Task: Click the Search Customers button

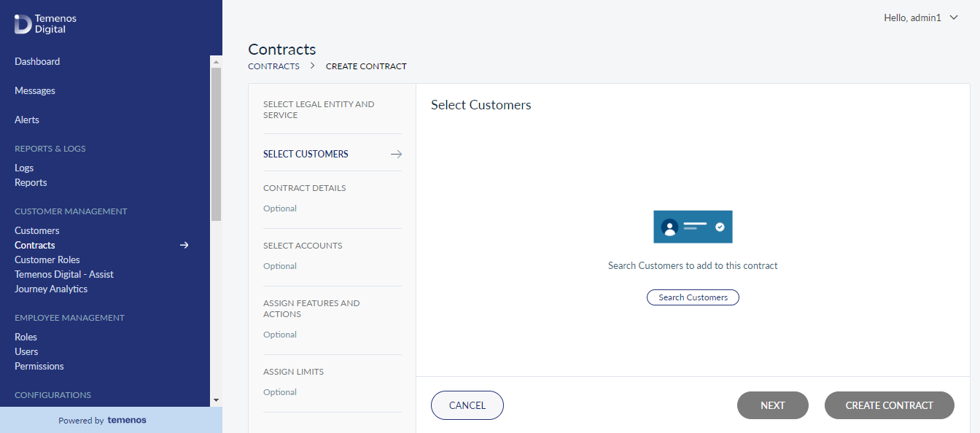Action: pos(693,297)
